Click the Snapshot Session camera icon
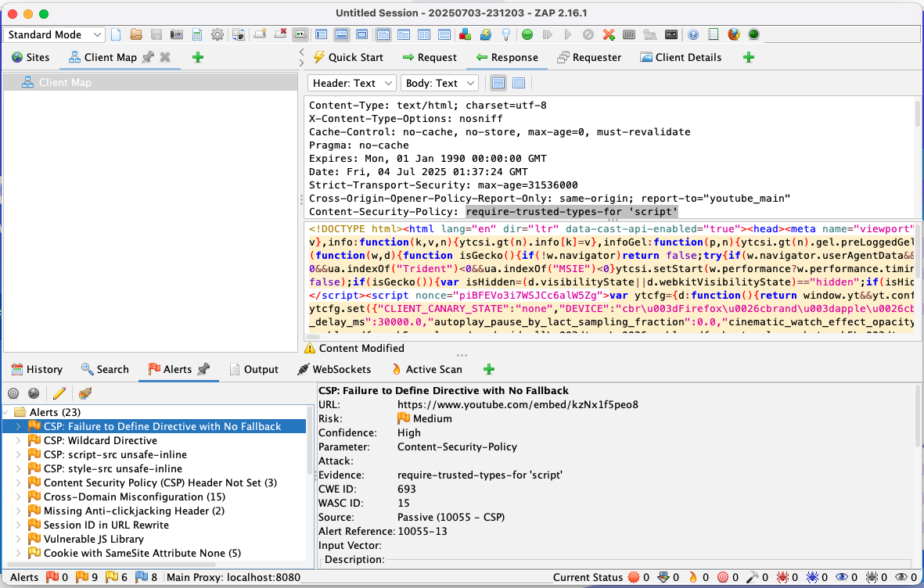 point(176,34)
